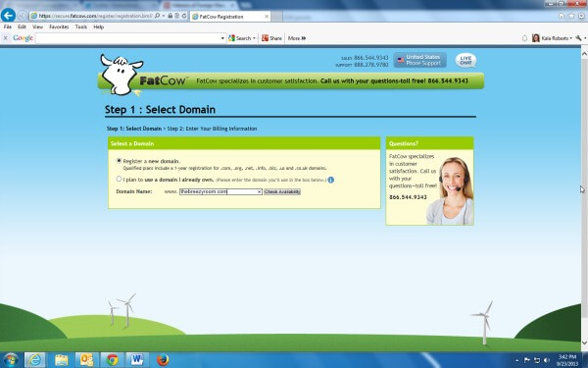
Task: Click the Check Availability button
Action: click(282, 192)
